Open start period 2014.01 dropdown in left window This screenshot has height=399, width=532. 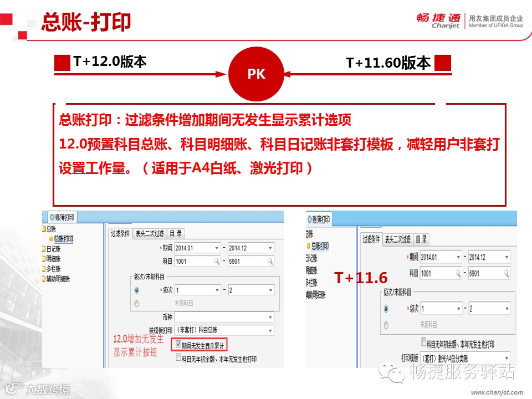217,248
